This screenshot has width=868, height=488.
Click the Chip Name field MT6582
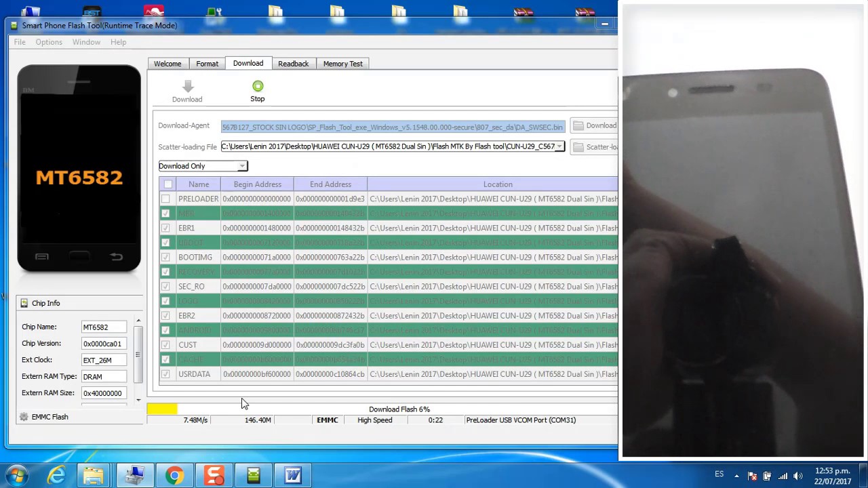coord(104,327)
